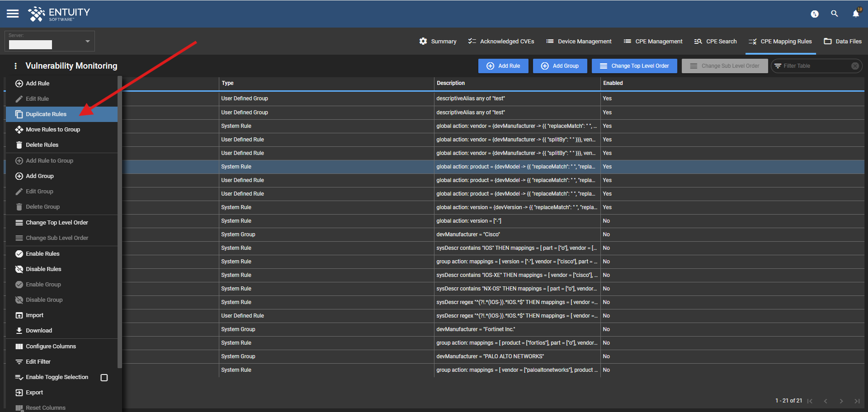Open the help icon in header
Viewport: 868px width, 412px height.
tap(815, 14)
